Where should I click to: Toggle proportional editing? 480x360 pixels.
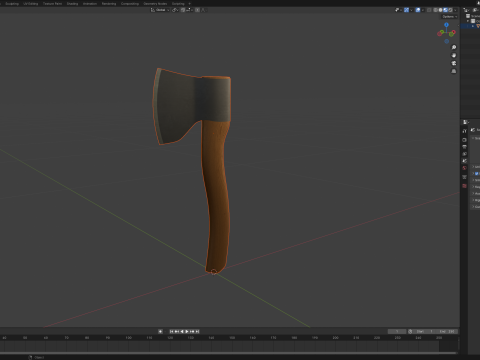[197, 10]
